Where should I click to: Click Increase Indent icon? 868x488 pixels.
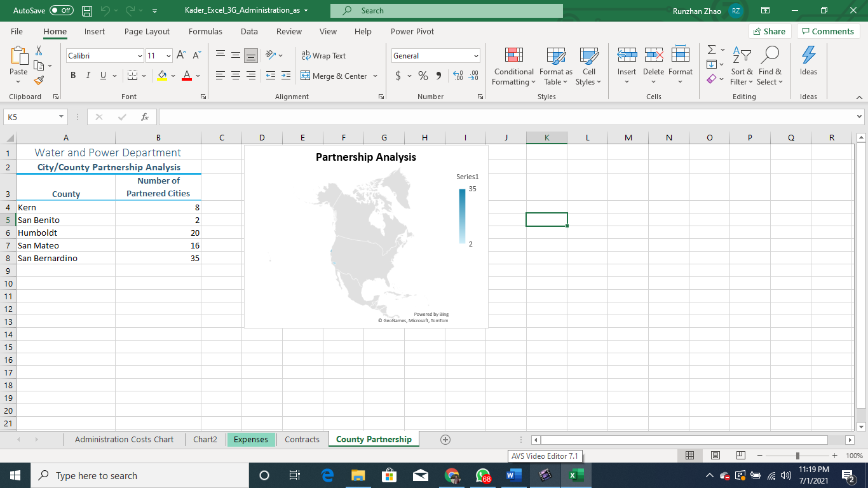(x=286, y=76)
